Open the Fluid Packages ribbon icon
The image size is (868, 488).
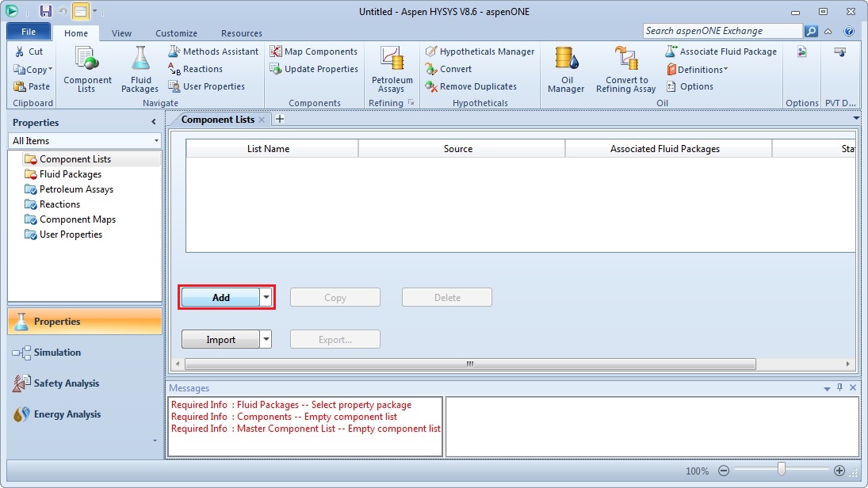140,69
